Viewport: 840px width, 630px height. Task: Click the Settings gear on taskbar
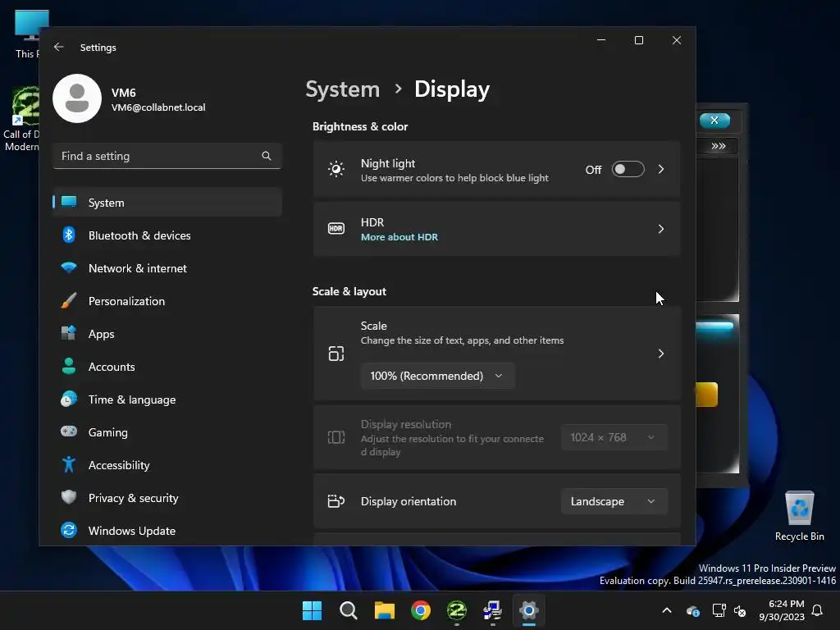tap(529, 610)
